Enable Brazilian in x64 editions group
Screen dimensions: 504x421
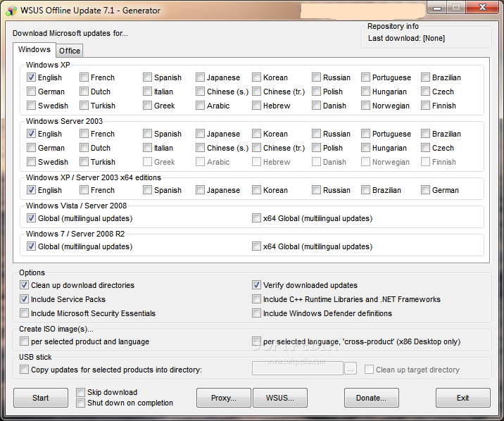coord(365,190)
